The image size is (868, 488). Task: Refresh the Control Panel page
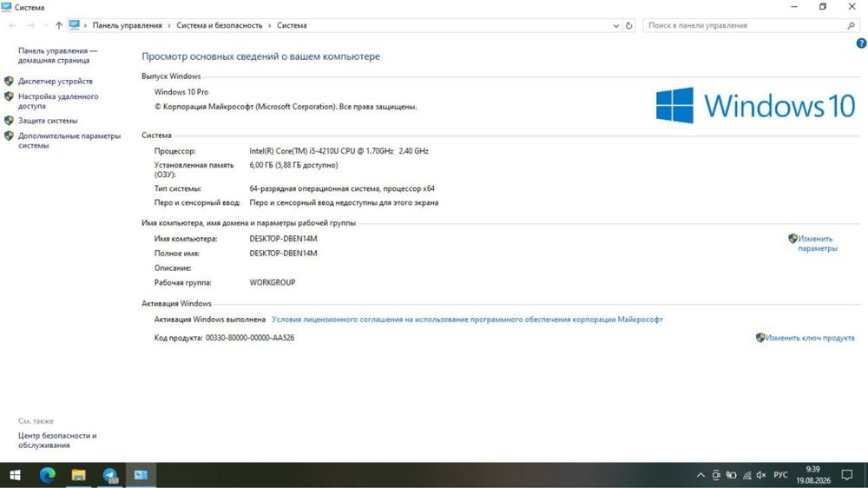pyautogui.click(x=628, y=25)
